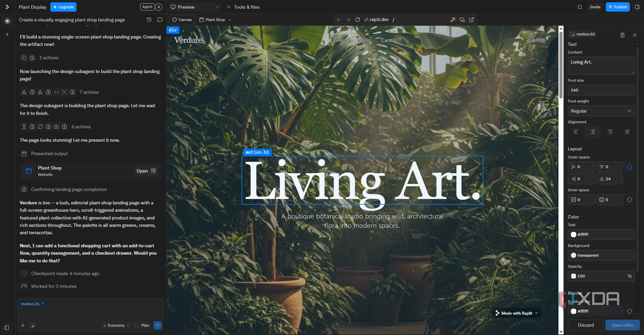Viewport: 644px width, 335px height.
Task: Toggle Plan mode switch
Action: [137, 325]
